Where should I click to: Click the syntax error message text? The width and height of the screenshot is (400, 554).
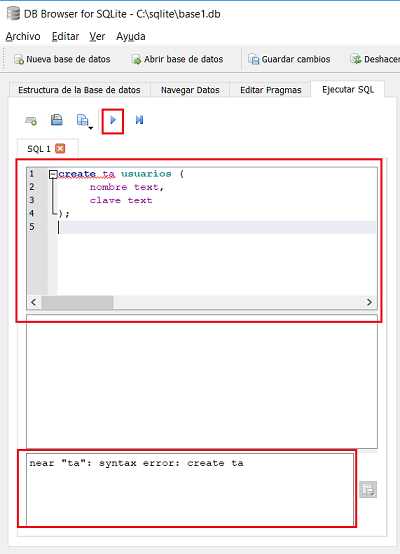coord(136,463)
